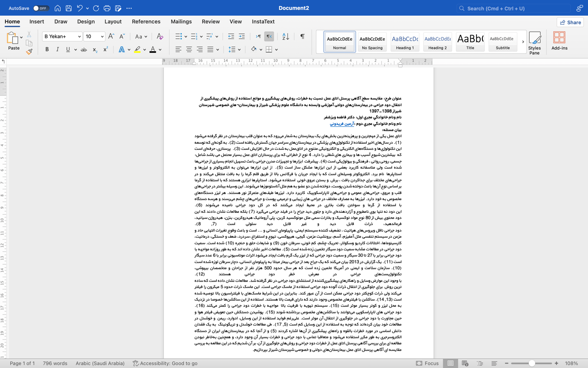Apply strikethrough formatting
This screenshot has height=368, width=588.
(84, 50)
